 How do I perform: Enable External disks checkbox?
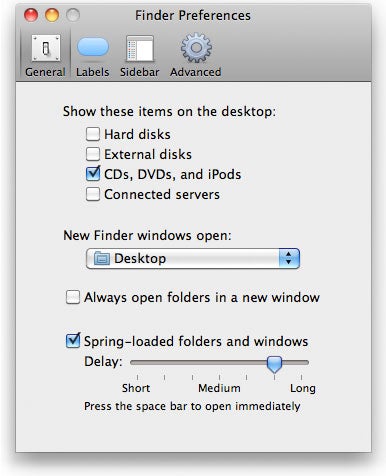tap(93, 154)
